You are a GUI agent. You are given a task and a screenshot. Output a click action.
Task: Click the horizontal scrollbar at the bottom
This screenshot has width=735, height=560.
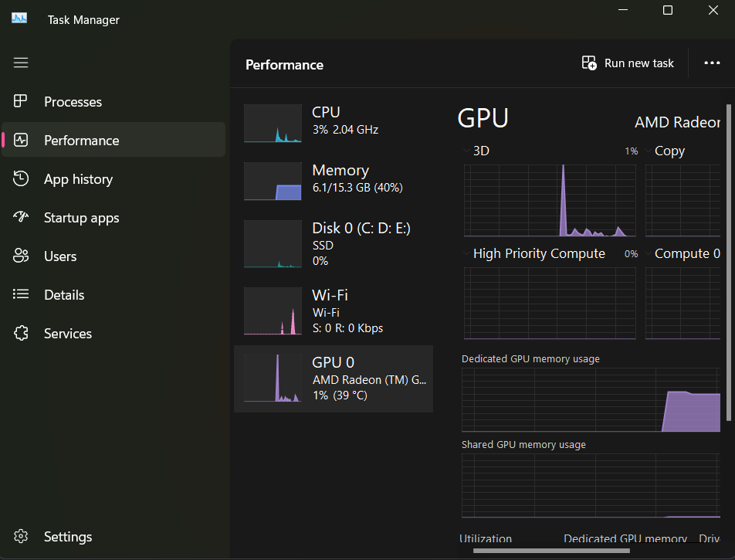[551, 551]
